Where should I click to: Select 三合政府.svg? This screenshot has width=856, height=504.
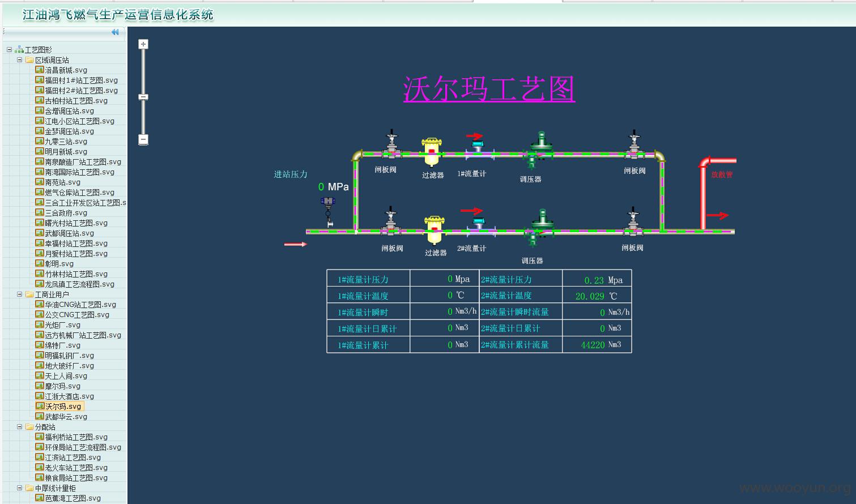point(66,213)
